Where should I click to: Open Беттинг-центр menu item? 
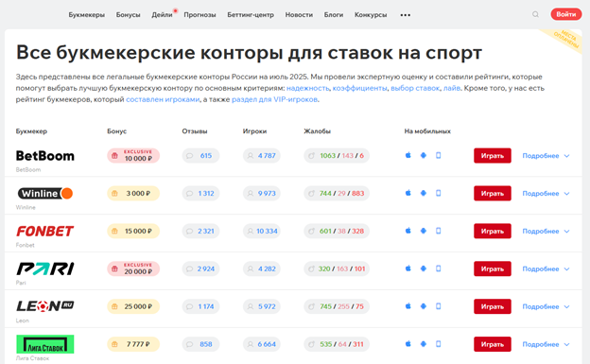coord(251,15)
